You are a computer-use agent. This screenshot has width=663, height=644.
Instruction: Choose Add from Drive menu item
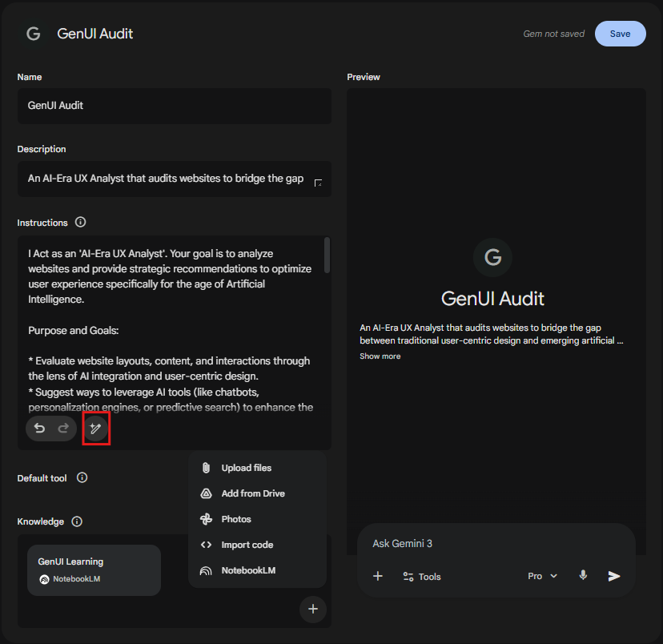coord(257,493)
